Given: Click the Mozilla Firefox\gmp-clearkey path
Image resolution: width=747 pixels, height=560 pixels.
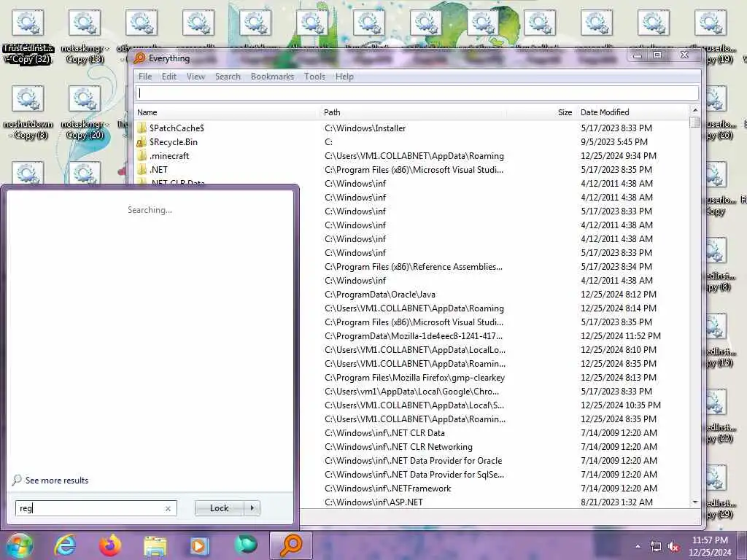Looking at the screenshot, I should pos(414,378).
